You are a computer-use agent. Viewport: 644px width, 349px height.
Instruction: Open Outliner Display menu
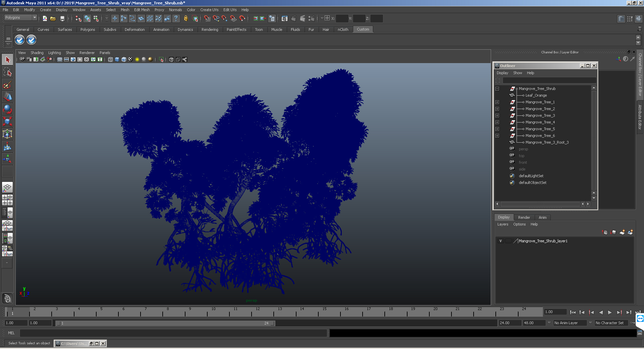[x=502, y=73]
